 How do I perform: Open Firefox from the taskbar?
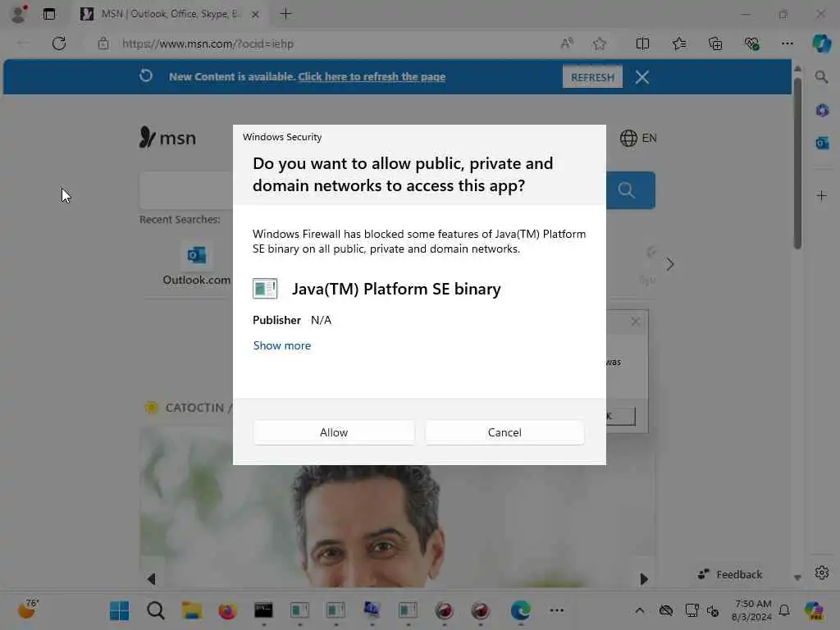tap(227, 610)
